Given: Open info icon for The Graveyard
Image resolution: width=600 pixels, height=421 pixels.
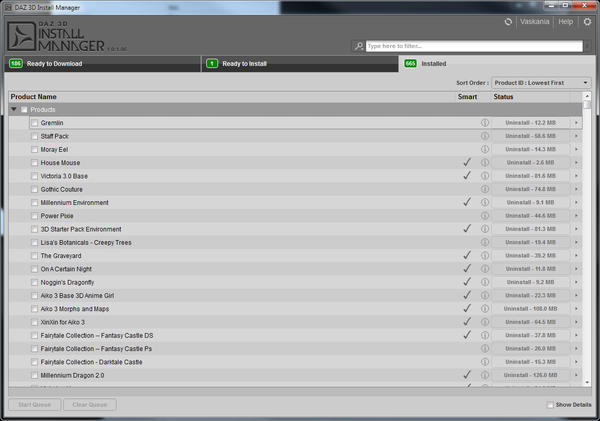Looking at the screenshot, I should pos(485,255).
